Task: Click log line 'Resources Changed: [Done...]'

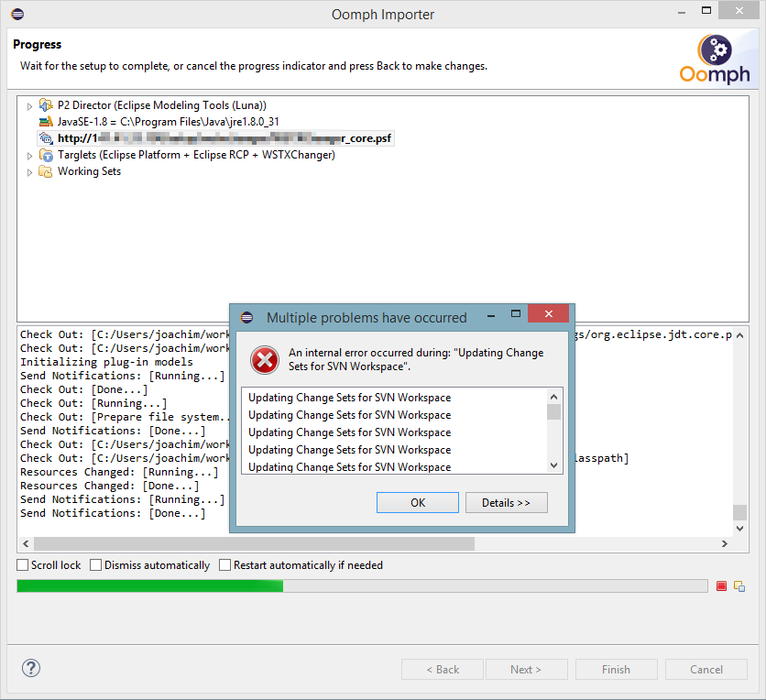Action: tap(109, 486)
